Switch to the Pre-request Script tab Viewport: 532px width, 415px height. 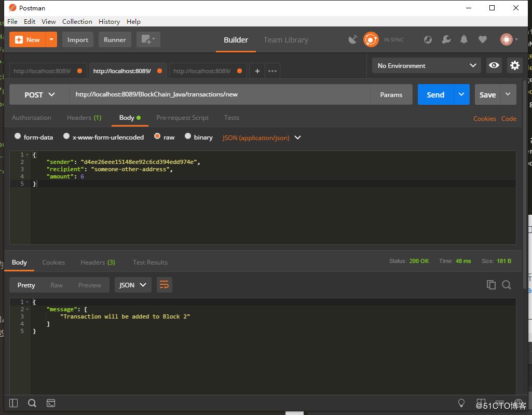182,118
